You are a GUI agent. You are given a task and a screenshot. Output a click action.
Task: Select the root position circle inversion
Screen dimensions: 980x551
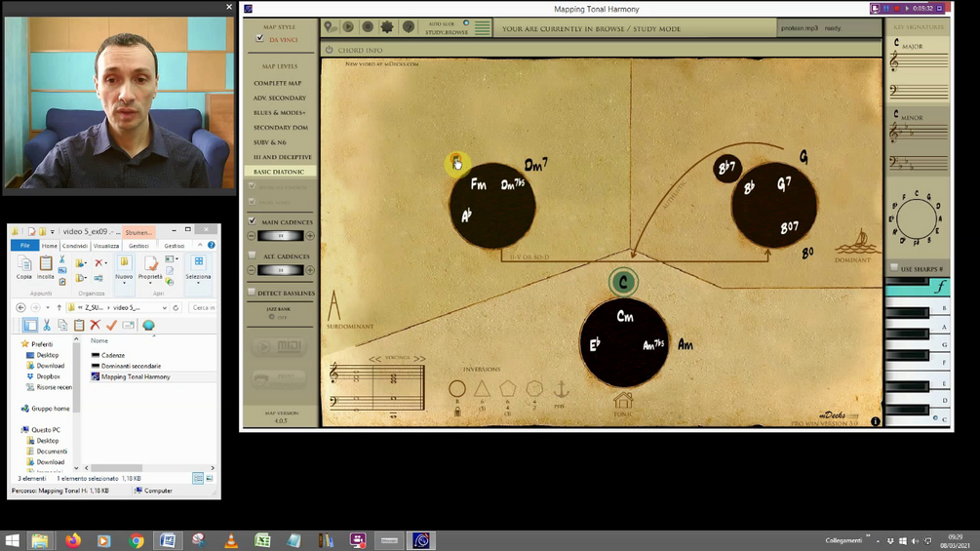click(457, 389)
